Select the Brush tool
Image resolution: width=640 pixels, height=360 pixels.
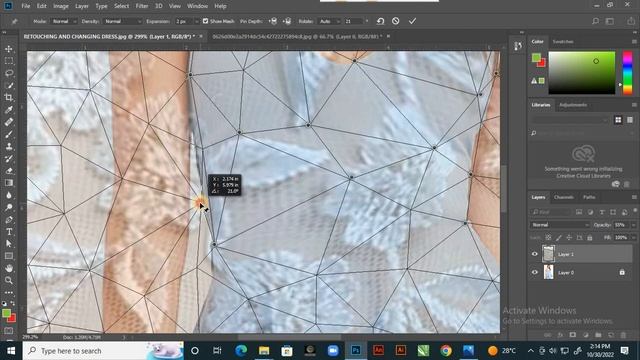coord(9,134)
